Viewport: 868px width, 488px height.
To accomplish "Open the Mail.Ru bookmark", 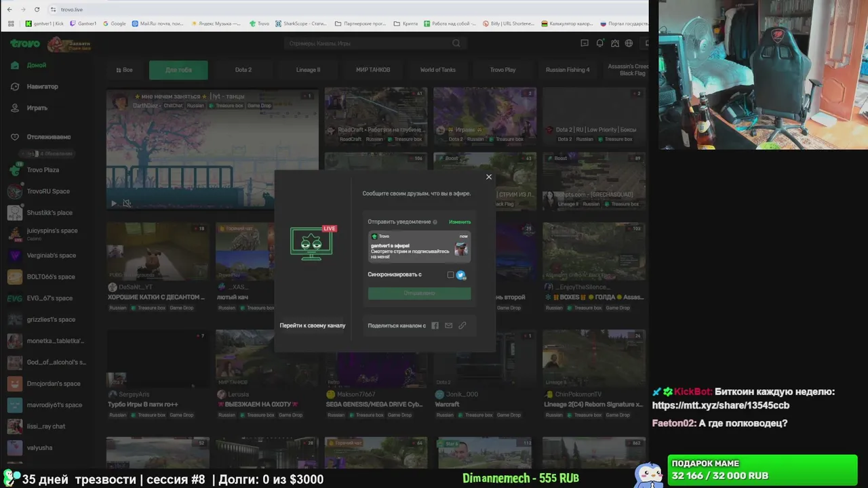I will [x=158, y=24].
